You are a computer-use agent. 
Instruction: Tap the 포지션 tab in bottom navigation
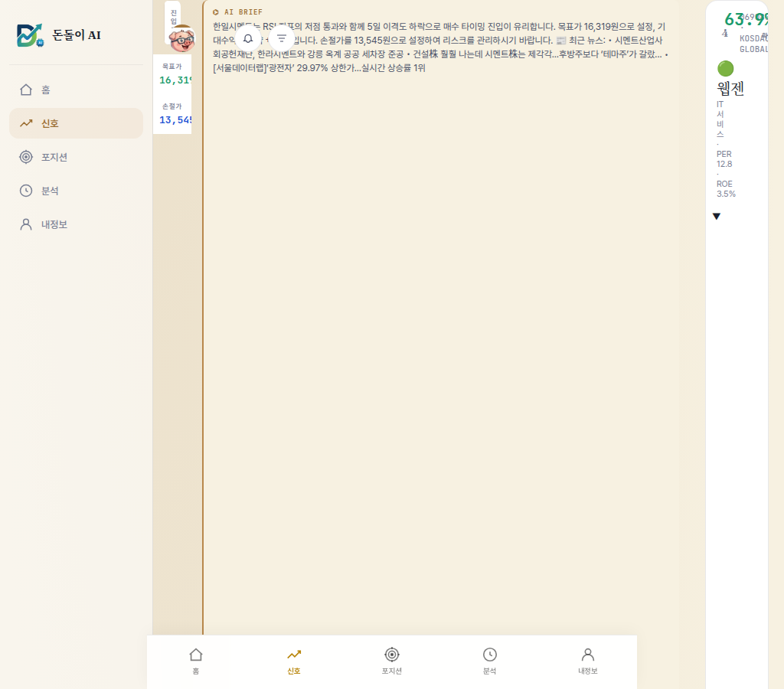[x=392, y=661]
